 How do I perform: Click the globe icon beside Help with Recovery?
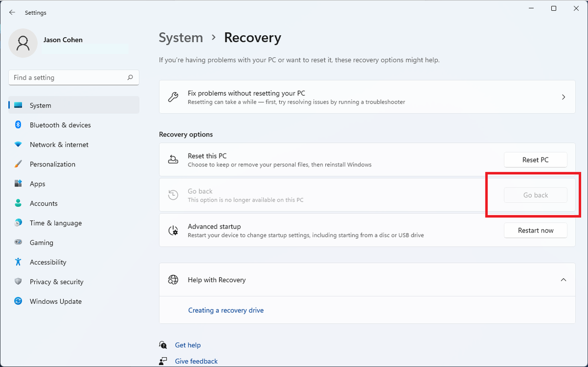click(173, 280)
